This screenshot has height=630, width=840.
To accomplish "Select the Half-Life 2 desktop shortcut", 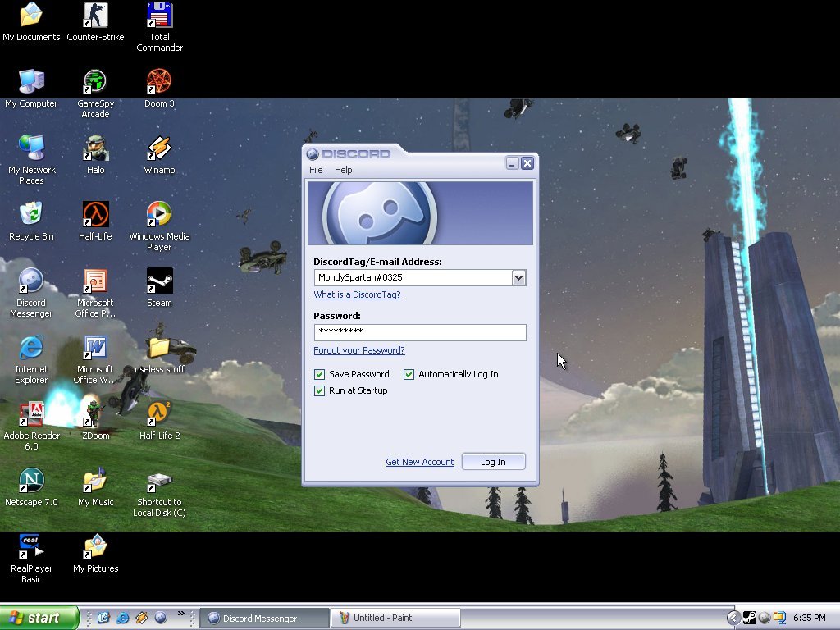I will tap(159, 421).
